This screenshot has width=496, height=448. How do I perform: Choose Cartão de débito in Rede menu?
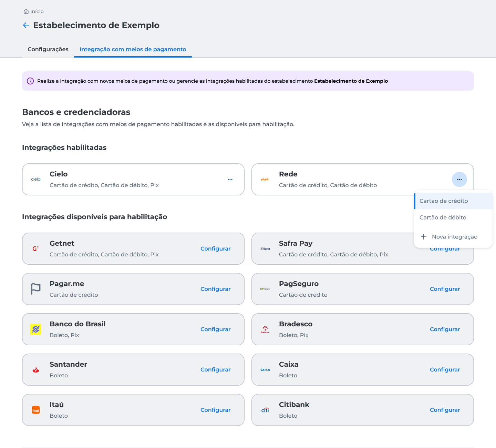tap(453, 217)
